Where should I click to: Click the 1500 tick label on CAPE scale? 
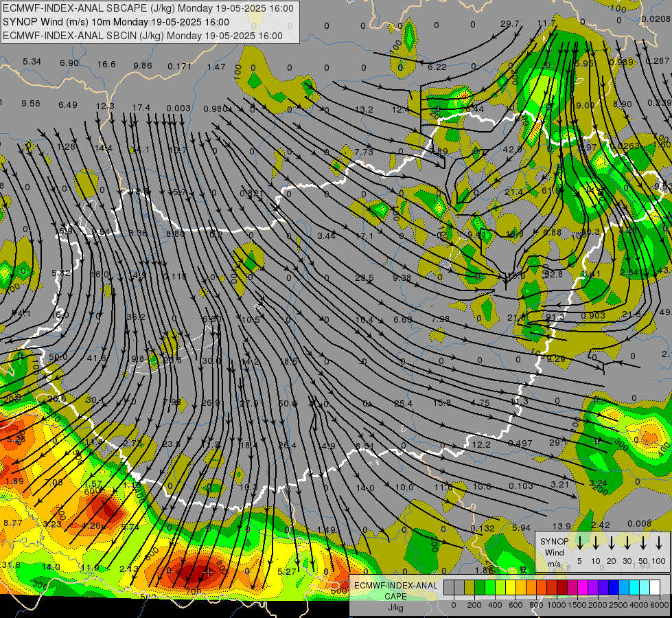coord(577,605)
